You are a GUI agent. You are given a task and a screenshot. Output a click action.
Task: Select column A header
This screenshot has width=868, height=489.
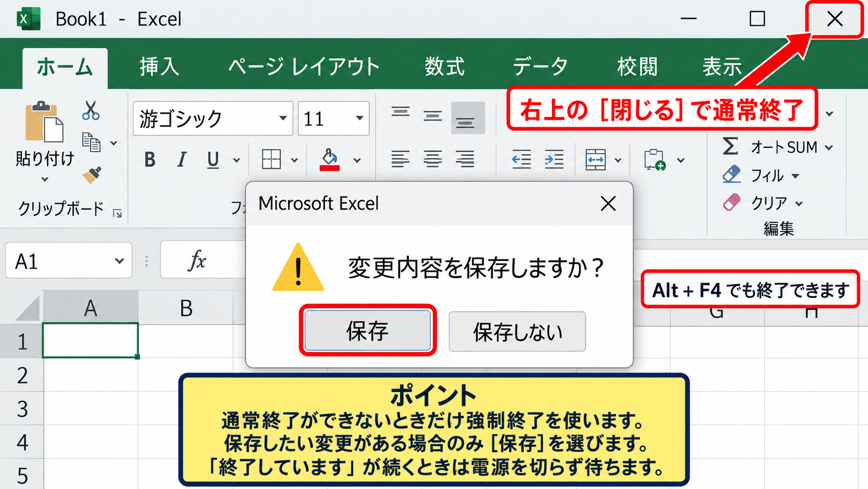click(x=90, y=308)
